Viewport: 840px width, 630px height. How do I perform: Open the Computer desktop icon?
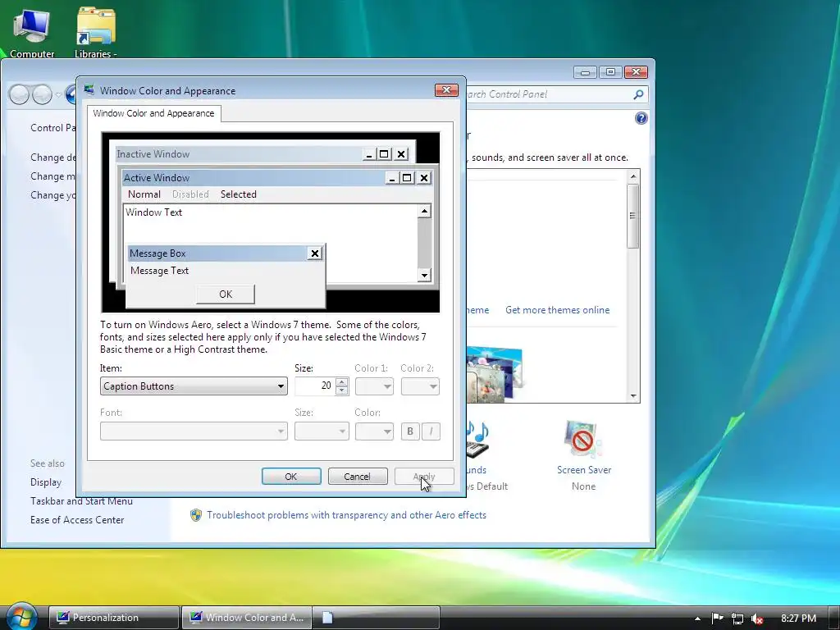[32, 33]
